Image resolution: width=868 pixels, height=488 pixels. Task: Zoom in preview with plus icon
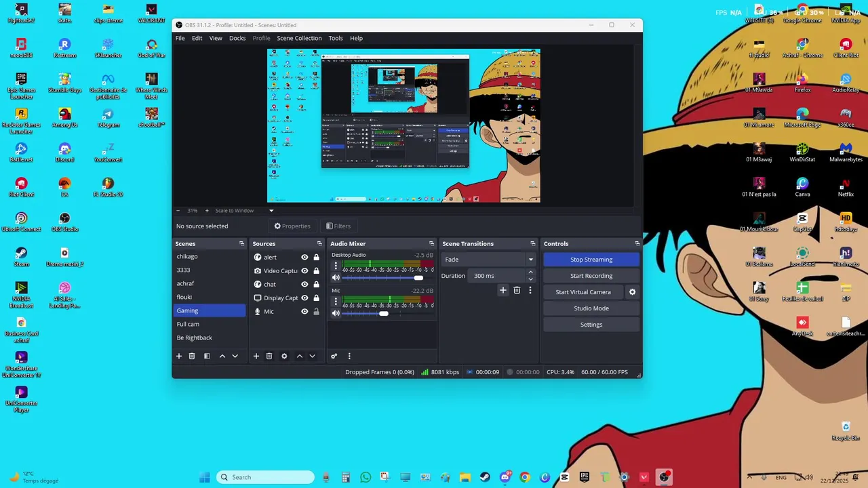[208, 211]
